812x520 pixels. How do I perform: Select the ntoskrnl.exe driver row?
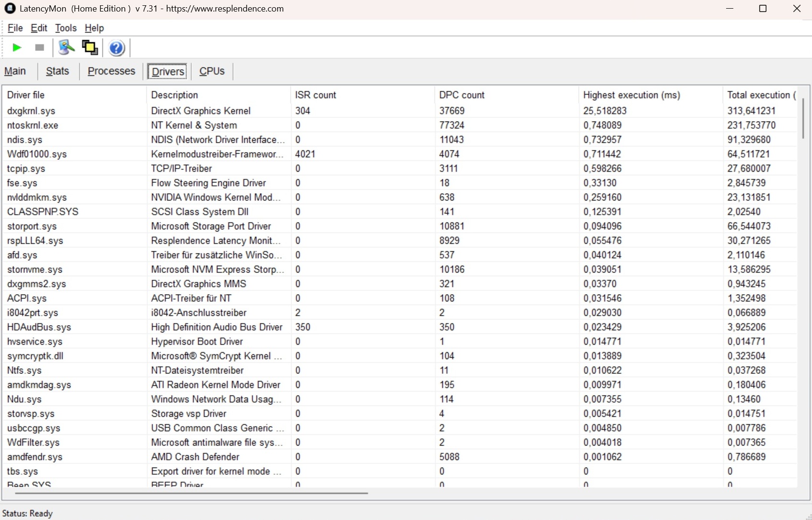[x=400, y=125]
